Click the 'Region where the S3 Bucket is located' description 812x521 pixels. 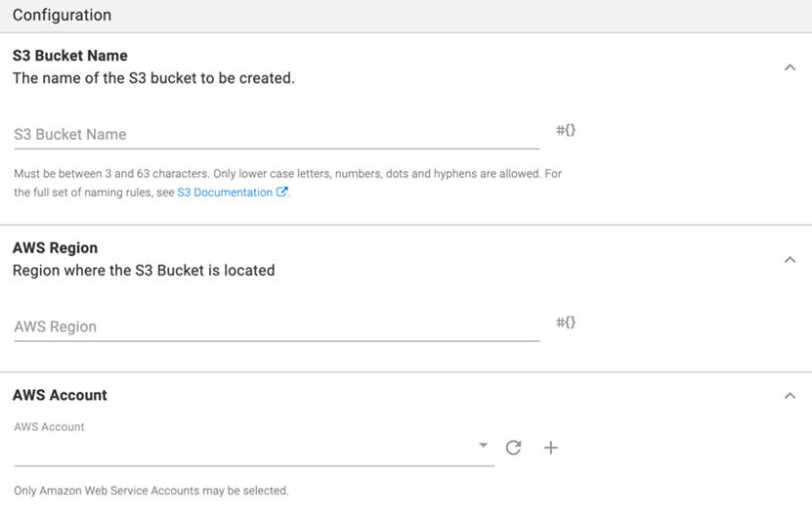(144, 271)
